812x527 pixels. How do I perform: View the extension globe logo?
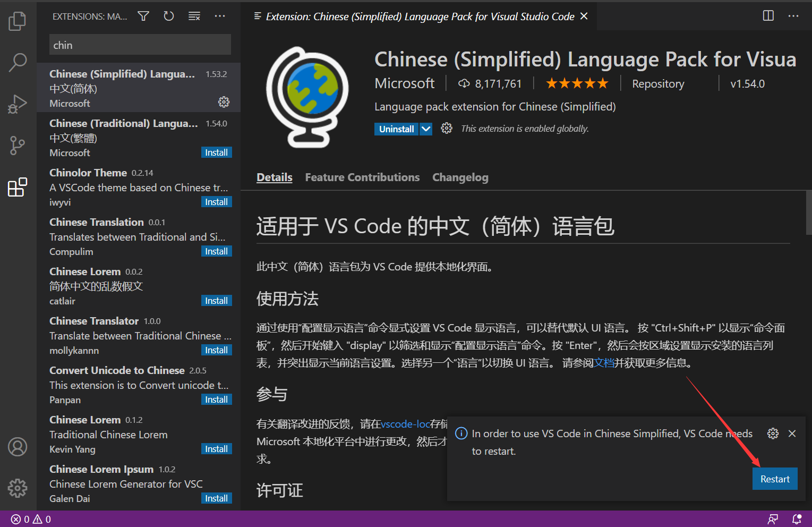coord(307,97)
